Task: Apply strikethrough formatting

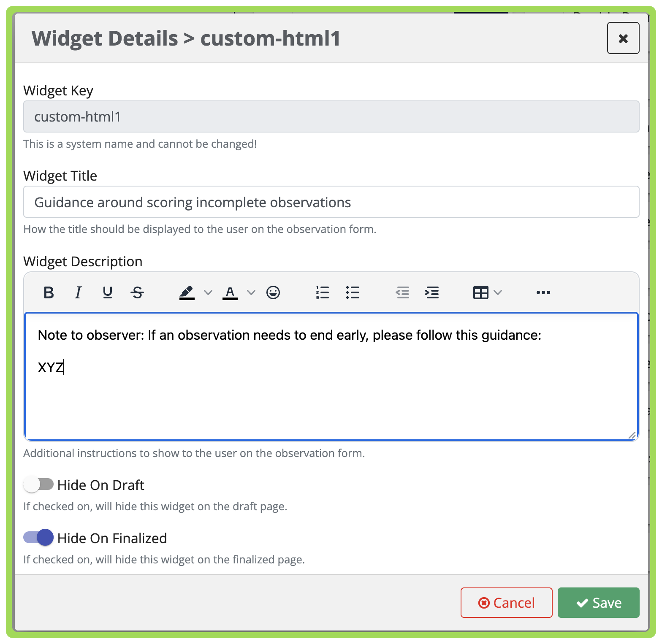Action: tap(137, 292)
